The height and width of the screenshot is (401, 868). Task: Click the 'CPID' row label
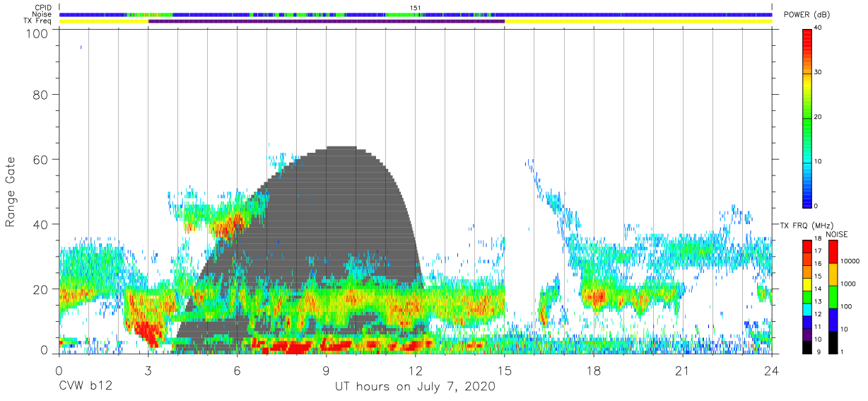coord(44,8)
